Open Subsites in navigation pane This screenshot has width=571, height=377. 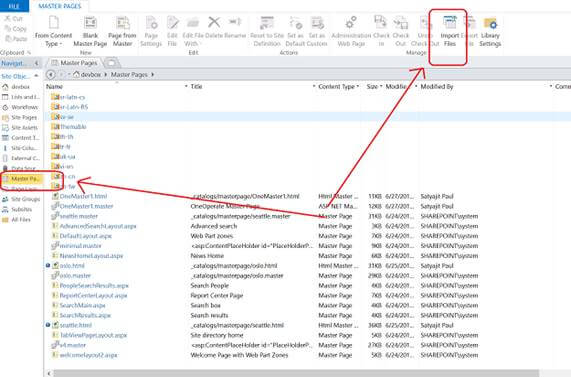[17, 209]
